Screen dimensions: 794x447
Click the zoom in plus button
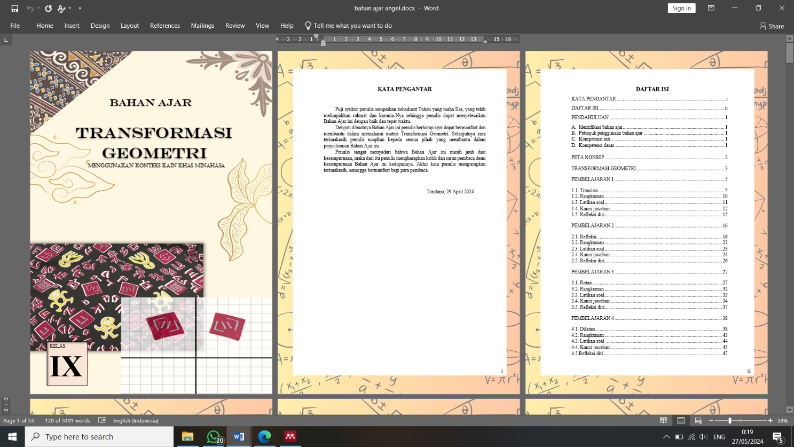(769, 421)
